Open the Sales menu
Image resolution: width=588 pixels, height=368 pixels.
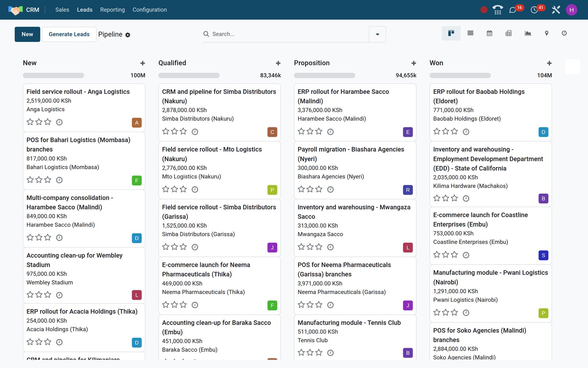pyautogui.click(x=62, y=10)
